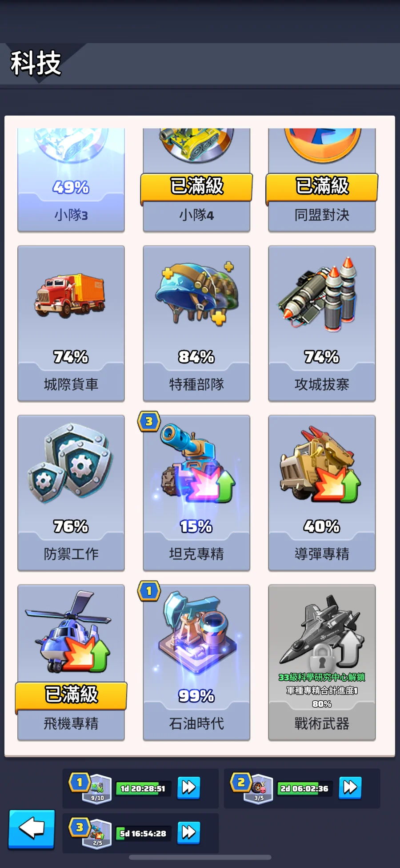The width and height of the screenshot is (400, 868).
Task: Select the 導彈專精 missile truck card
Action: point(322,493)
